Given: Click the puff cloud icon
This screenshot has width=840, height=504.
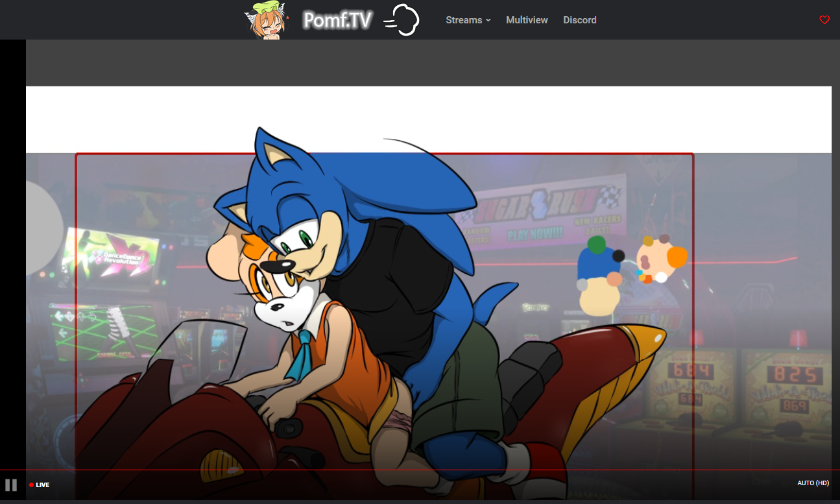Looking at the screenshot, I should [403, 20].
